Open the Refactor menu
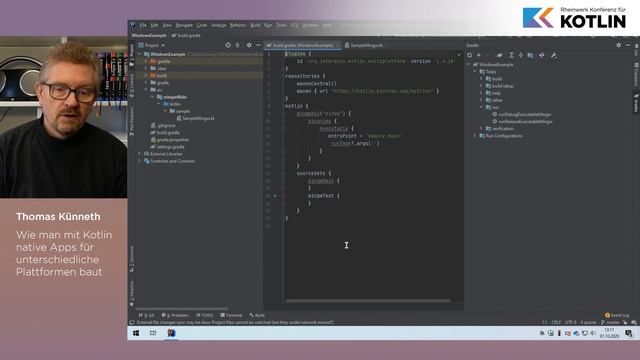The height and width of the screenshot is (360, 640). pyautogui.click(x=238, y=25)
